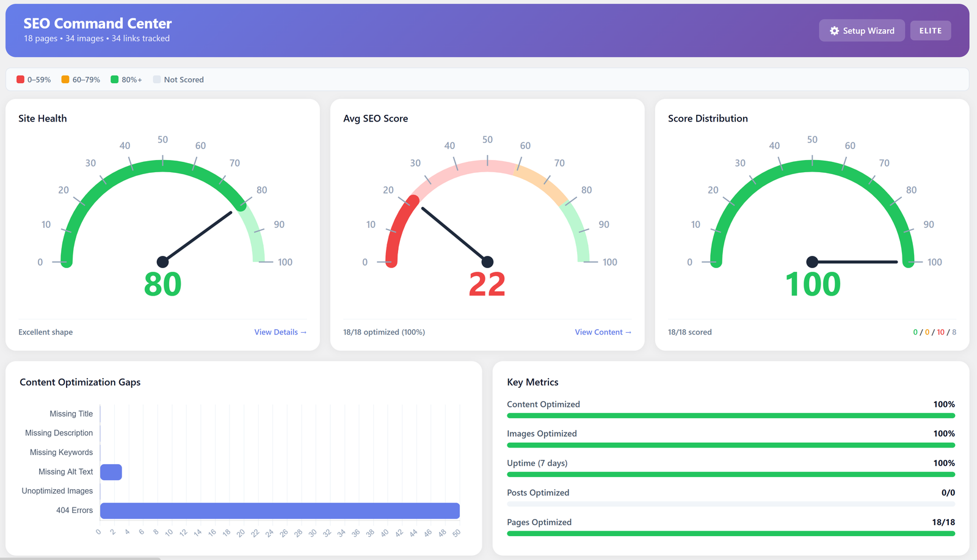The width and height of the screenshot is (977, 560).
Task: Click the ELITE plan badge
Action: [930, 31]
